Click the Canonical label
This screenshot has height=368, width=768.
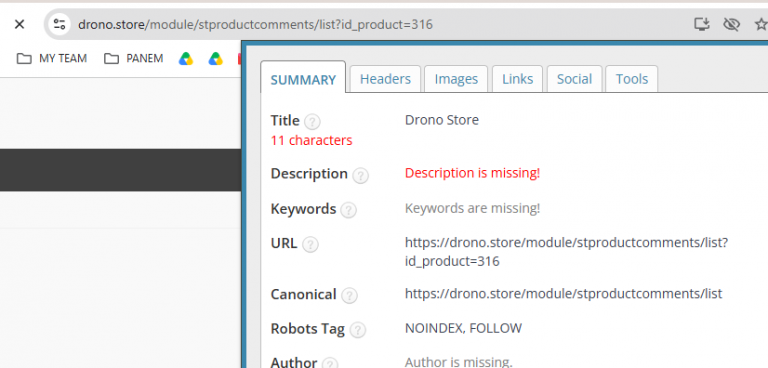point(304,294)
